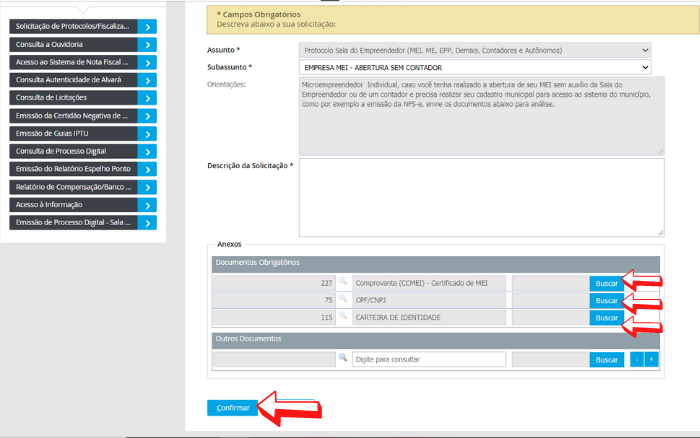Click the magnifier icon in Outros Documentos row
The height and width of the screenshot is (438, 700).
pyautogui.click(x=342, y=359)
